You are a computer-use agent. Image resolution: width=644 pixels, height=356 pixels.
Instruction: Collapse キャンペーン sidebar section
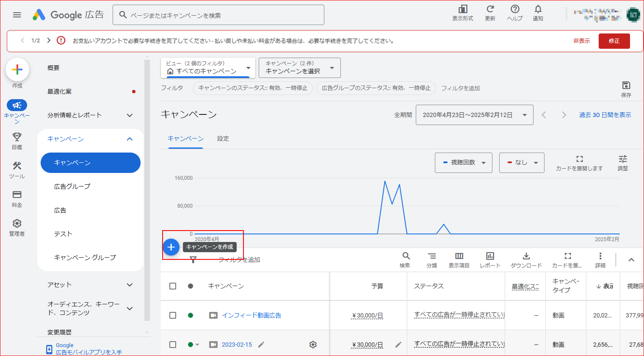tap(130, 139)
